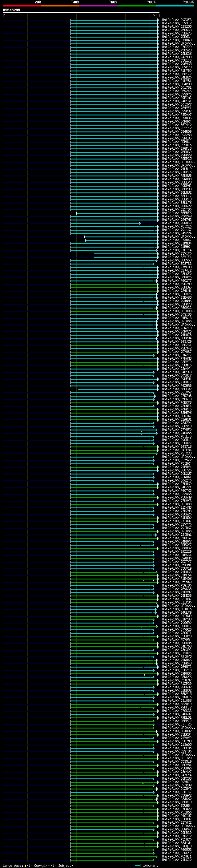The image size is (197, 868).
Task: Select hit label UniRef100_P50246
Action: pos(176,91)
